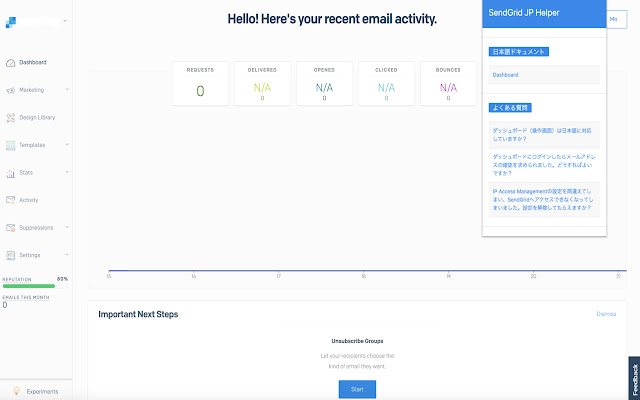The width and height of the screenshot is (640, 400).
Task: Open the FAQ about IP Access Management
Action: (x=544, y=200)
